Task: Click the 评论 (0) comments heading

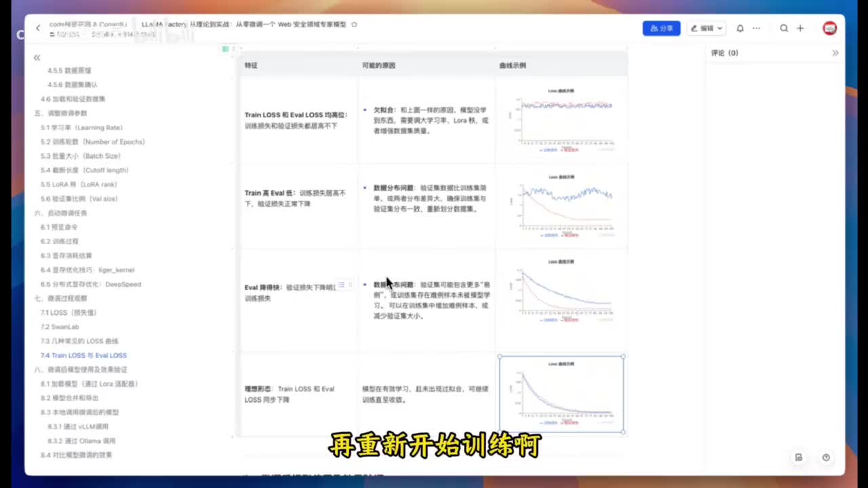Action: pos(724,53)
